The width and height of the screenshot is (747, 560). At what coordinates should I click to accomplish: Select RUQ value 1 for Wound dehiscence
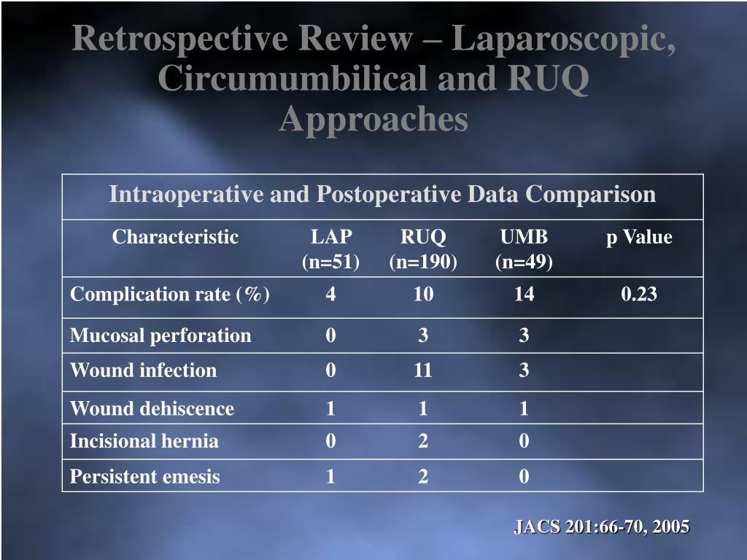coord(423,408)
